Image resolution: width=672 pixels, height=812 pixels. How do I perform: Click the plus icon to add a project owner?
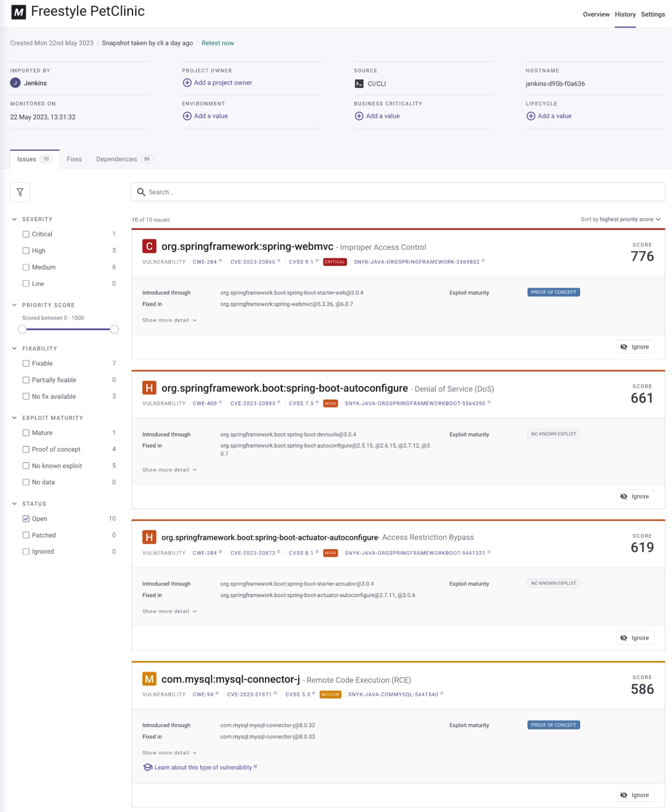click(x=187, y=82)
